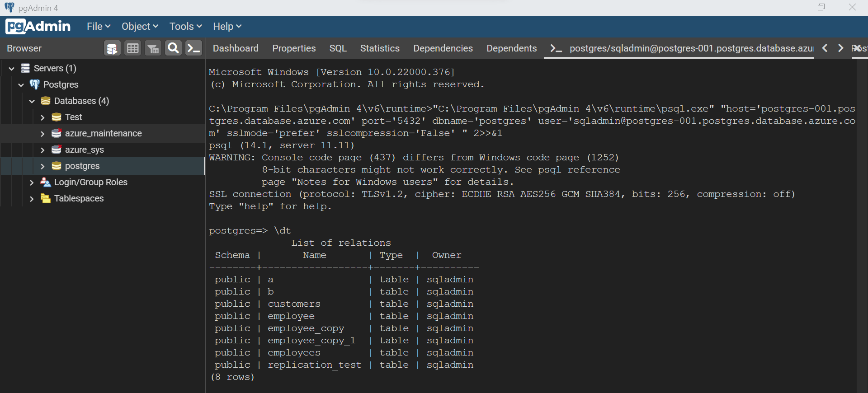
Task: Switch to the Statistics tab
Action: click(x=380, y=48)
